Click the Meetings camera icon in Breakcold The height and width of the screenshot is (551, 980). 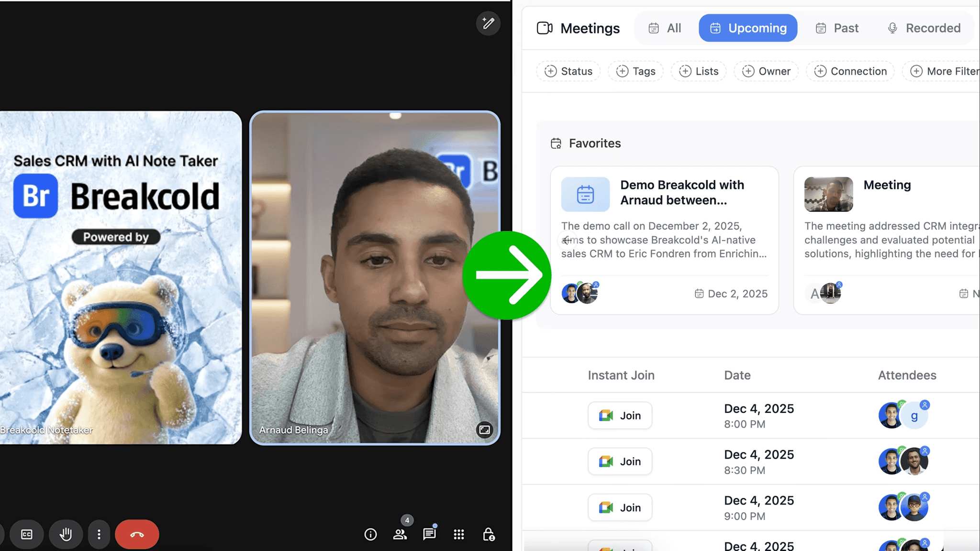pyautogui.click(x=544, y=28)
